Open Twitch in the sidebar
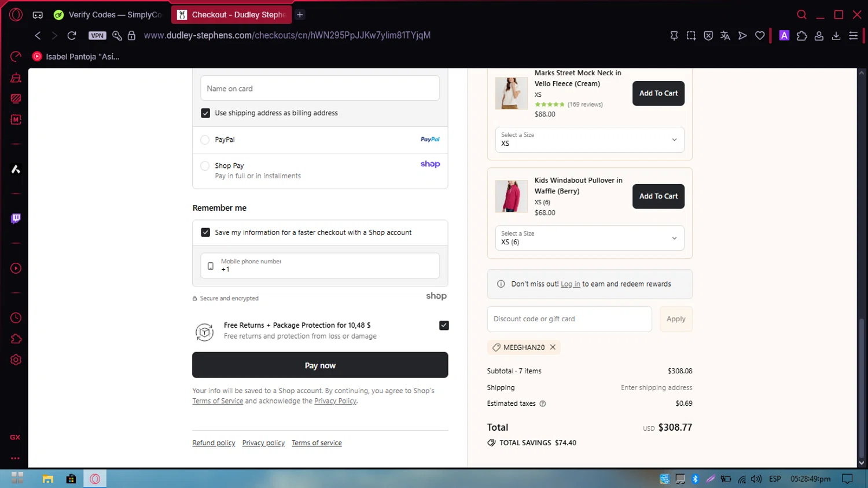The image size is (868, 488). 16,218
